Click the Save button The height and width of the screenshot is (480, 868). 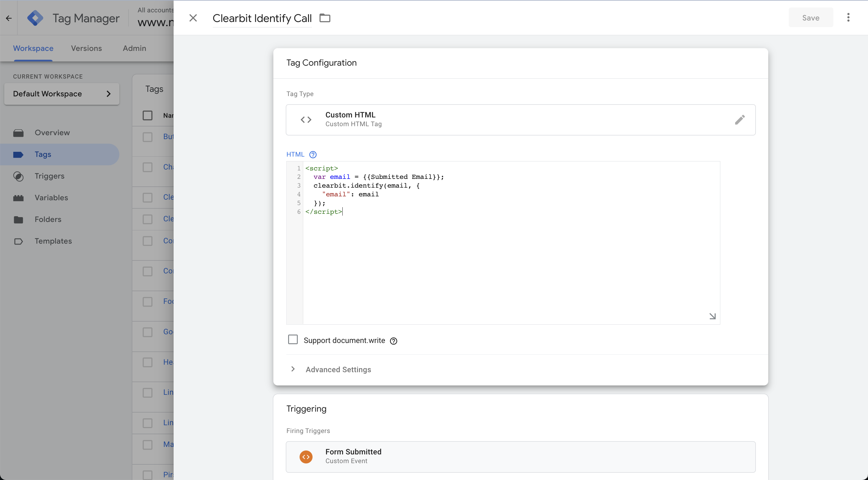(x=811, y=17)
